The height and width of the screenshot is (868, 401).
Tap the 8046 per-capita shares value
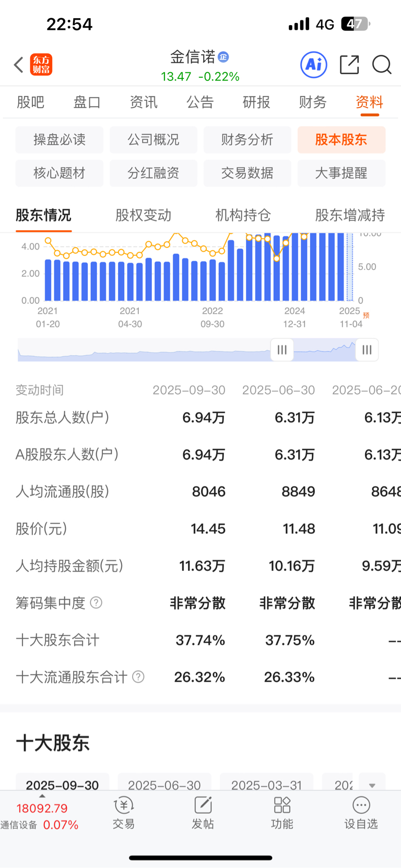(x=209, y=491)
